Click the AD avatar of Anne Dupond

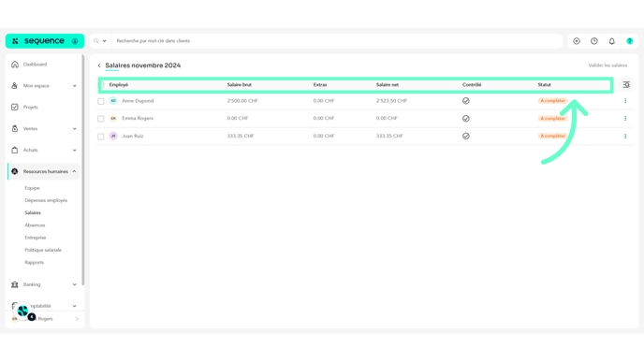pyautogui.click(x=113, y=101)
